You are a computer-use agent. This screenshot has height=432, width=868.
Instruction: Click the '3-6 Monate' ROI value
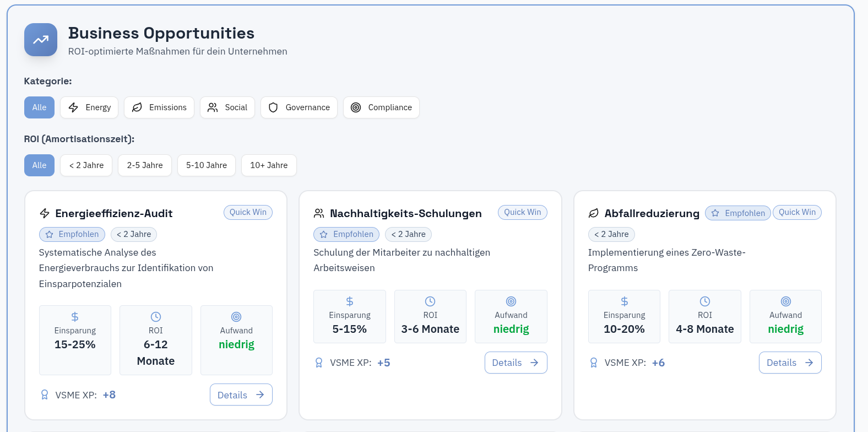[x=430, y=329]
